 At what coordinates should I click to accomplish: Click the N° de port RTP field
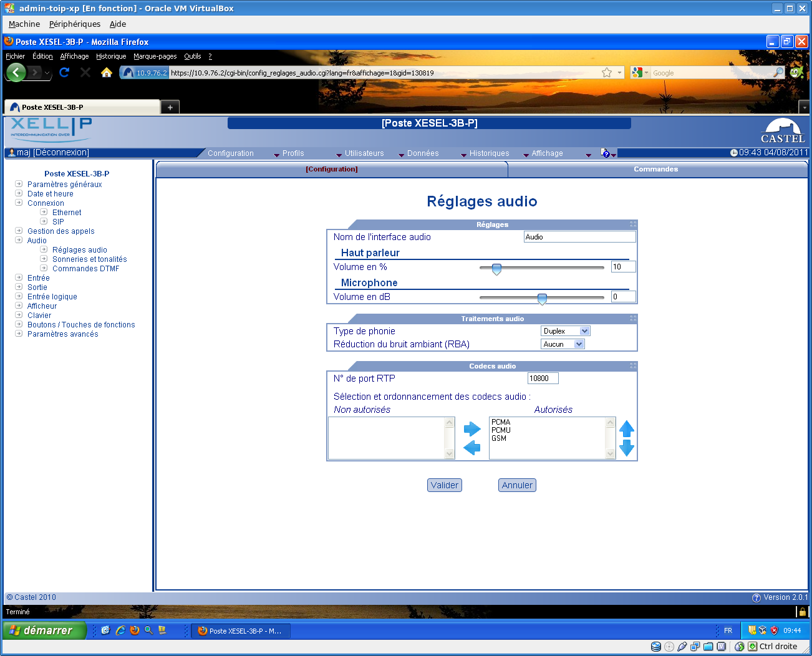[x=543, y=379]
